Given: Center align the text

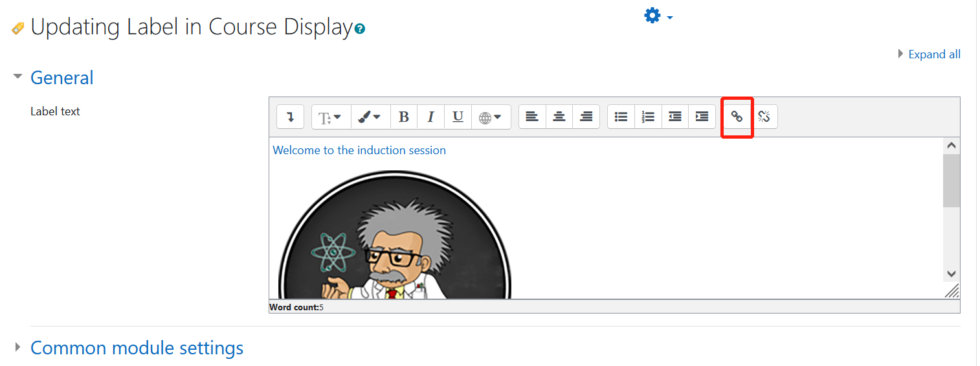Looking at the screenshot, I should click(x=559, y=117).
